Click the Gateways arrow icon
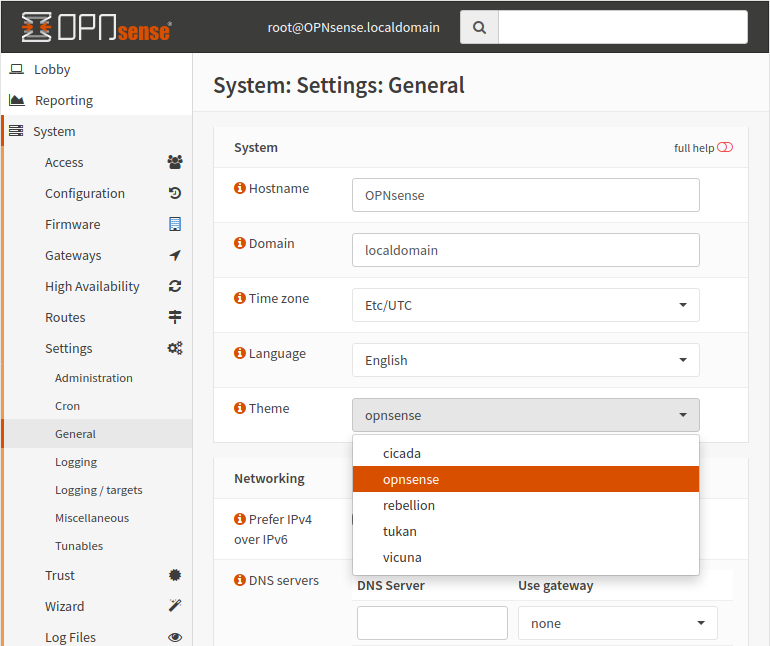The image size is (770, 646). point(175,255)
